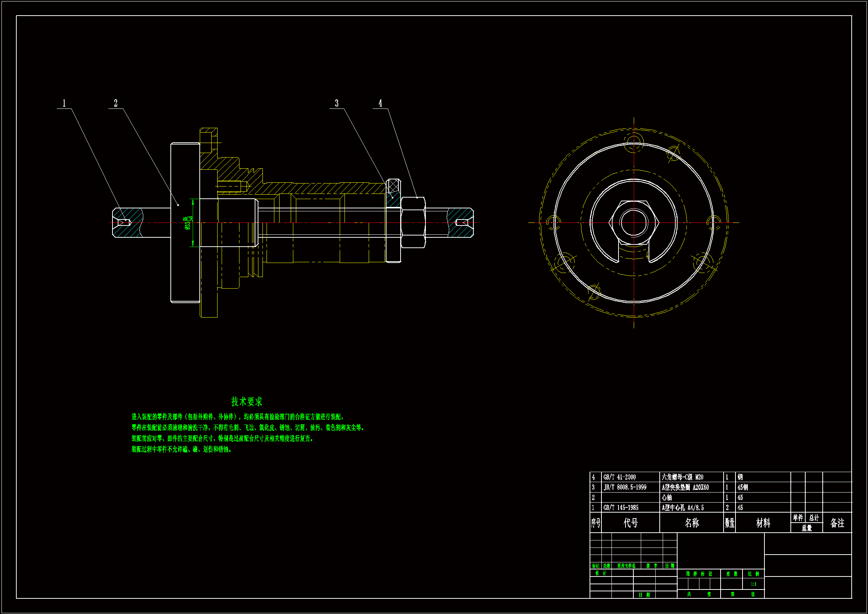This screenshot has width=868, height=614.
Task: Click the 代号 column header
Action: pyautogui.click(x=631, y=523)
